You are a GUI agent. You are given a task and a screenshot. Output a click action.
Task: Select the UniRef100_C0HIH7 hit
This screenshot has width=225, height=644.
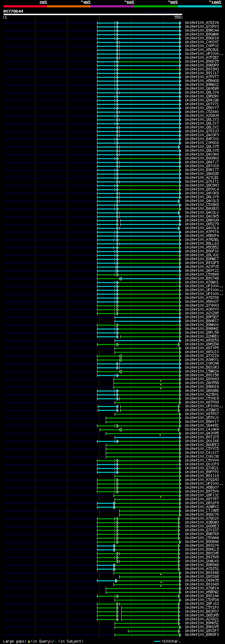(x=202, y=42)
